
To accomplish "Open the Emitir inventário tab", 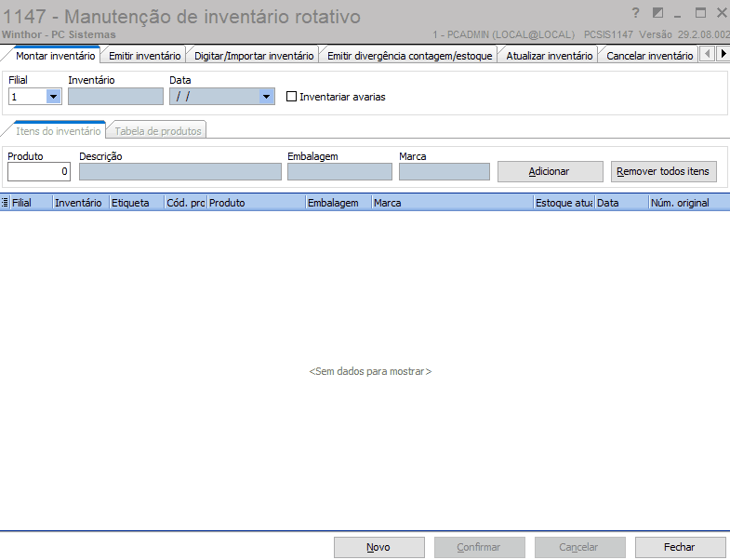I will point(144,56).
